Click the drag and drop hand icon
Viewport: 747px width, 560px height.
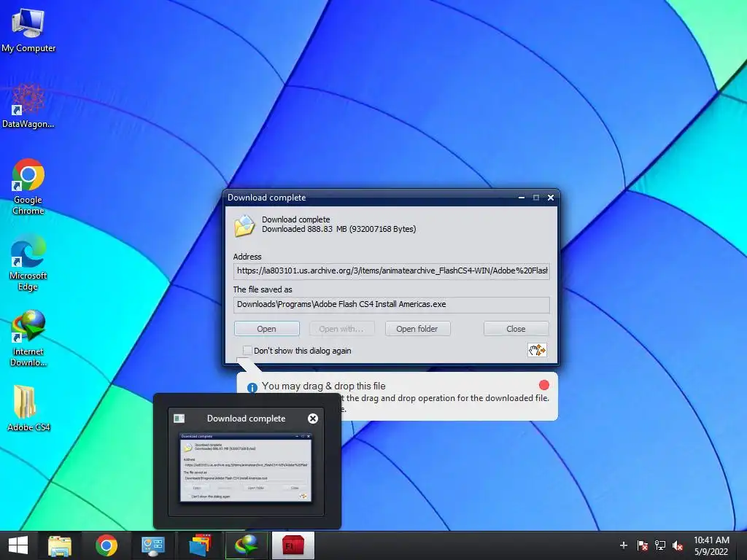(x=537, y=351)
